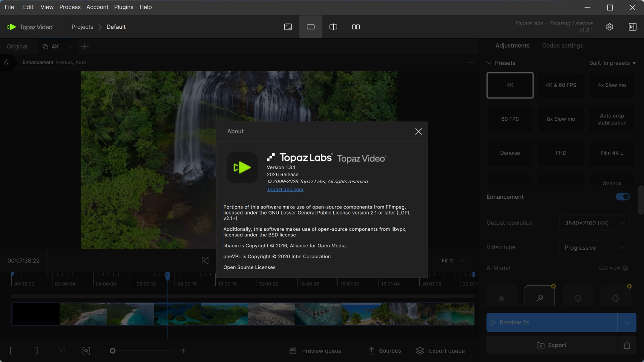Image resolution: width=644 pixels, height=362 pixels.
Task: Open the Process menu
Action: [70, 7]
